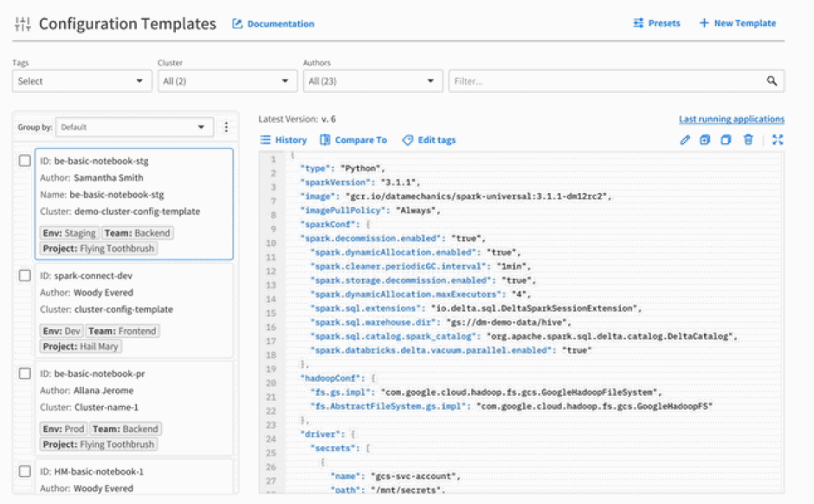Open the Authors All (23) dropdown
This screenshot has width=814, height=504.
[372, 81]
